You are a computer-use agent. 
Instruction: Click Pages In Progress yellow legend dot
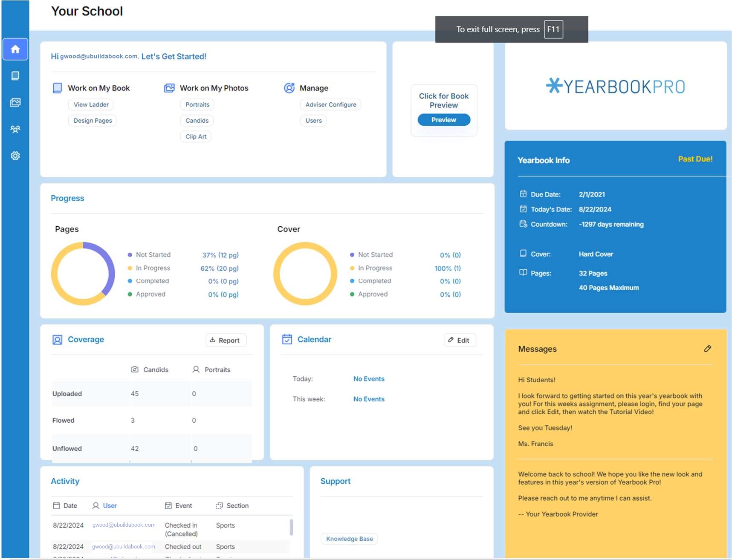(x=130, y=268)
